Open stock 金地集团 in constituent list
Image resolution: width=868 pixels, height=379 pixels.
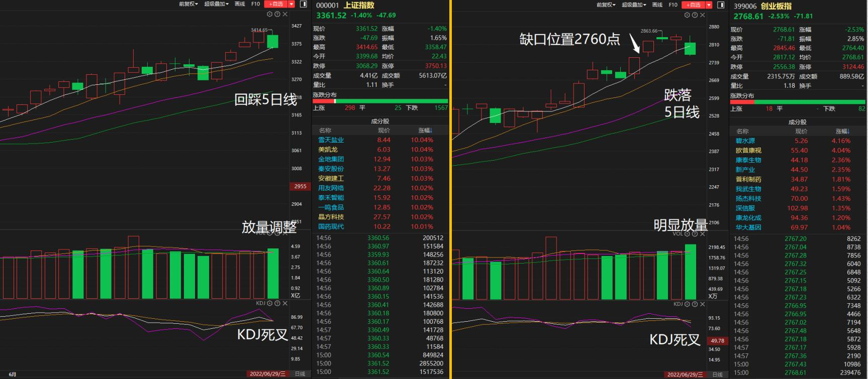pyautogui.click(x=331, y=159)
